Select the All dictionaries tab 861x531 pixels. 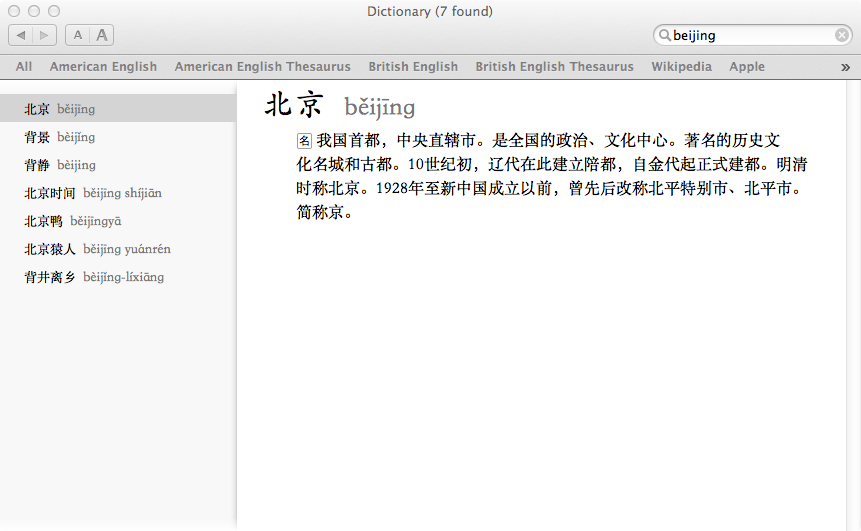click(24, 66)
